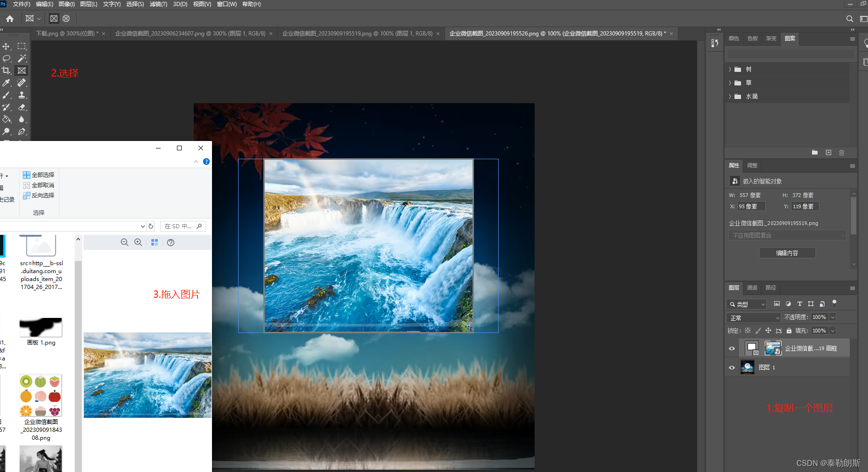Refresh the Explorer folder view
The height and width of the screenshot is (472, 868).
(x=151, y=226)
